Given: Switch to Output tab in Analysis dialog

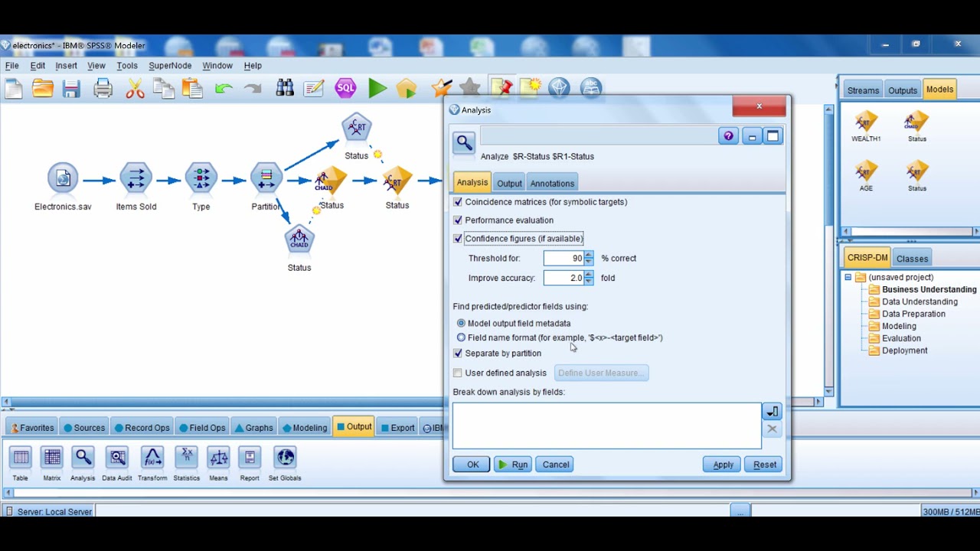Looking at the screenshot, I should coord(509,184).
